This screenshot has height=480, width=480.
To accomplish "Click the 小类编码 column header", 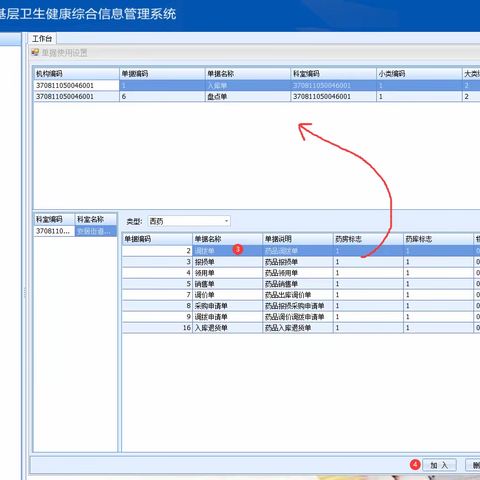I will pyautogui.click(x=419, y=74).
